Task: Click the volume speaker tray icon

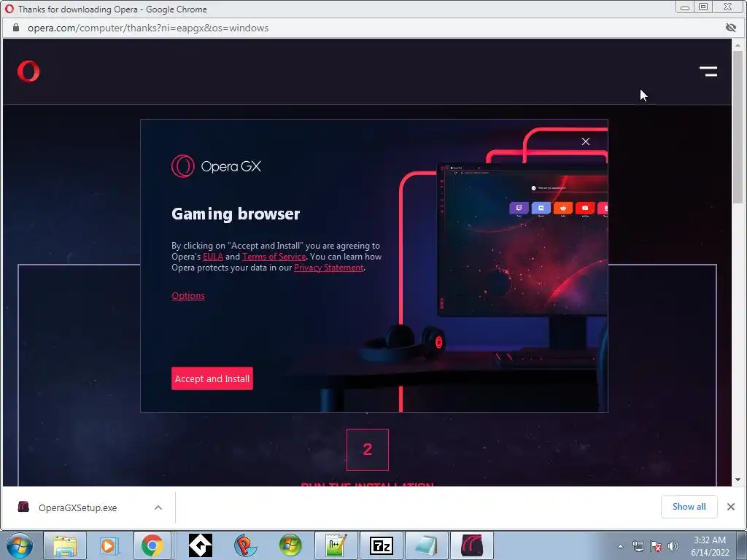Action: 673,546
